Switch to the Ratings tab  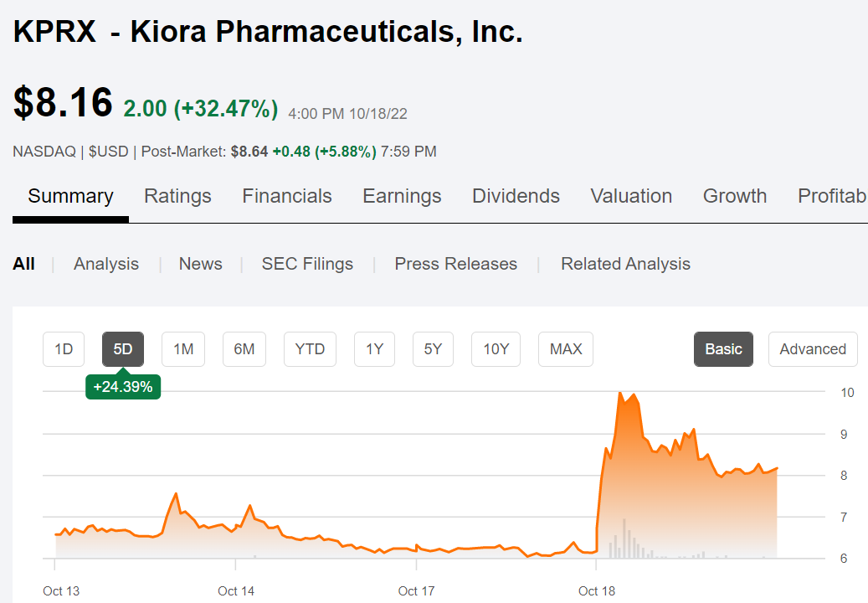(x=177, y=196)
